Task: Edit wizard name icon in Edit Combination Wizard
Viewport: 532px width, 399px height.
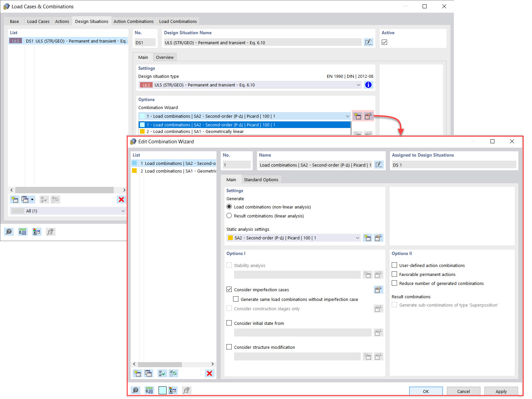Action: pyautogui.click(x=379, y=165)
